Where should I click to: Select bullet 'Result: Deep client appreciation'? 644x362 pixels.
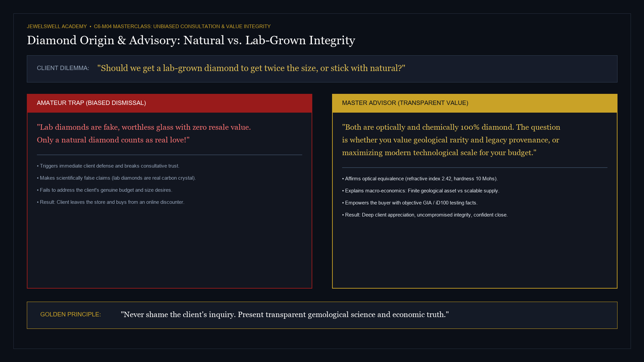(x=425, y=215)
